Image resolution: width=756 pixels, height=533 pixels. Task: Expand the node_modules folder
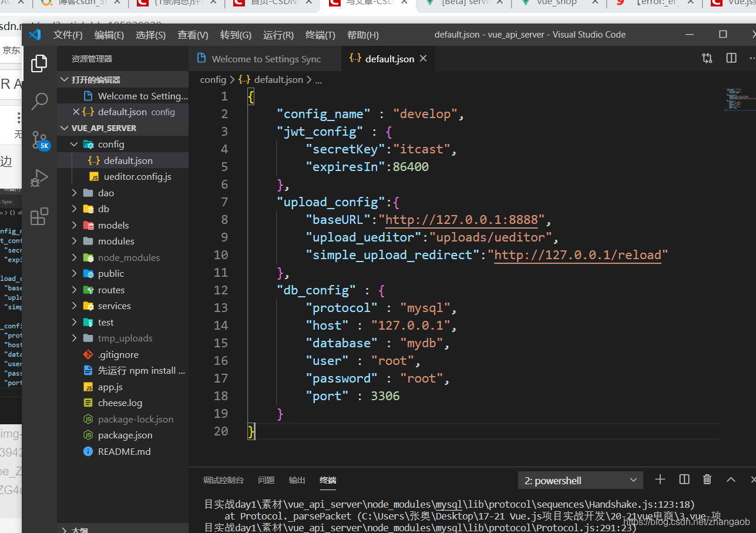[123, 257]
